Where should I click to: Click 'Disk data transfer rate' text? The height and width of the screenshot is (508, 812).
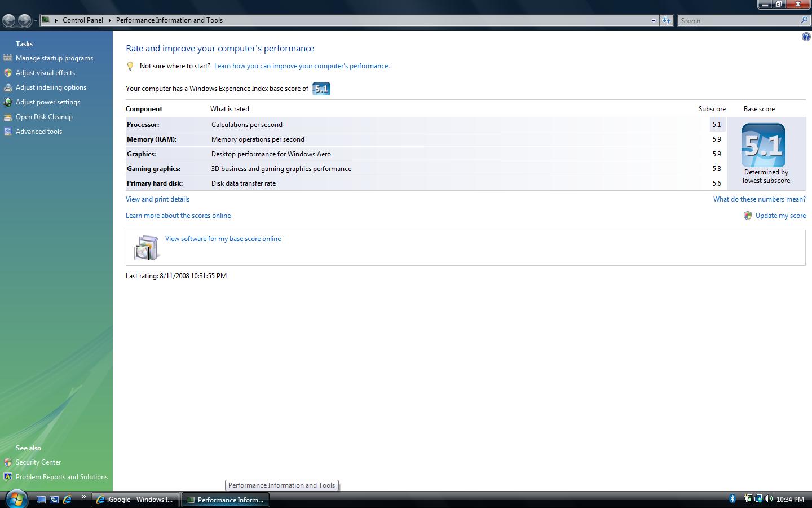[244, 183]
